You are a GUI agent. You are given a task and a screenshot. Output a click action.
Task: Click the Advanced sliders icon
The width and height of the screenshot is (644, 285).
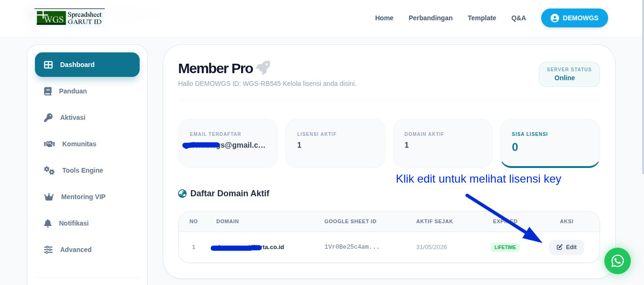tap(48, 250)
